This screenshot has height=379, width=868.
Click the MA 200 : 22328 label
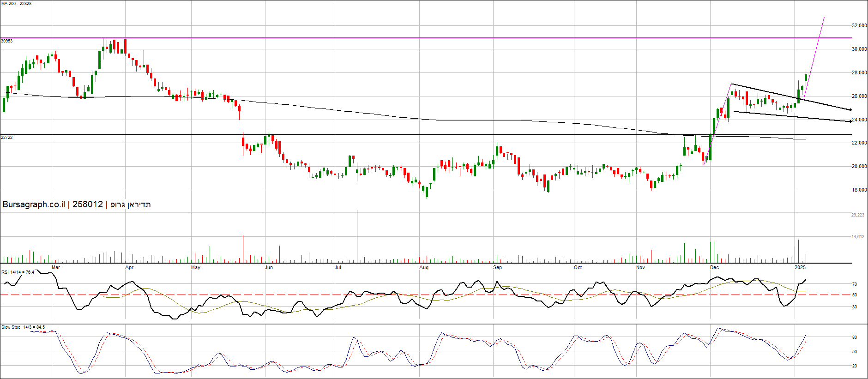tap(16, 4)
